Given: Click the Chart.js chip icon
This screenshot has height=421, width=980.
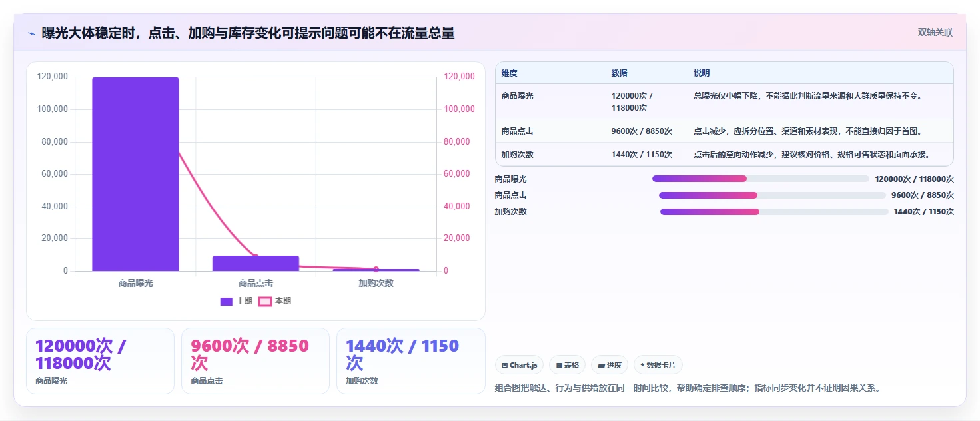Looking at the screenshot, I should 505,365.
